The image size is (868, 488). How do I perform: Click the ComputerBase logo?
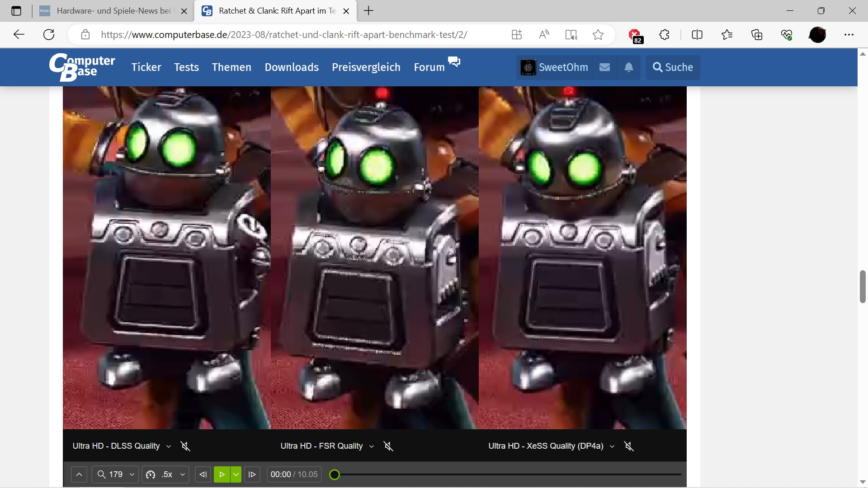pos(82,67)
